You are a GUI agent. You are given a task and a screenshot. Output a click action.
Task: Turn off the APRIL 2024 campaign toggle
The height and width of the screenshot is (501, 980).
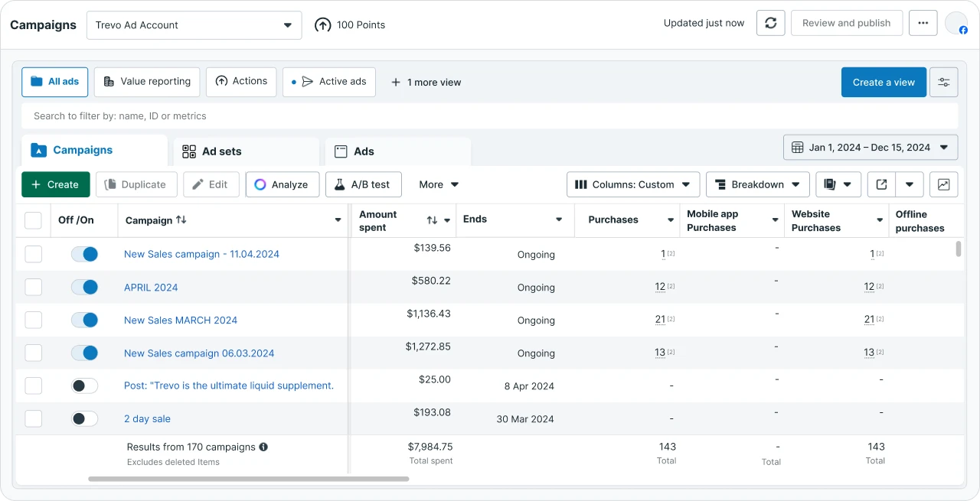click(84, 287)
